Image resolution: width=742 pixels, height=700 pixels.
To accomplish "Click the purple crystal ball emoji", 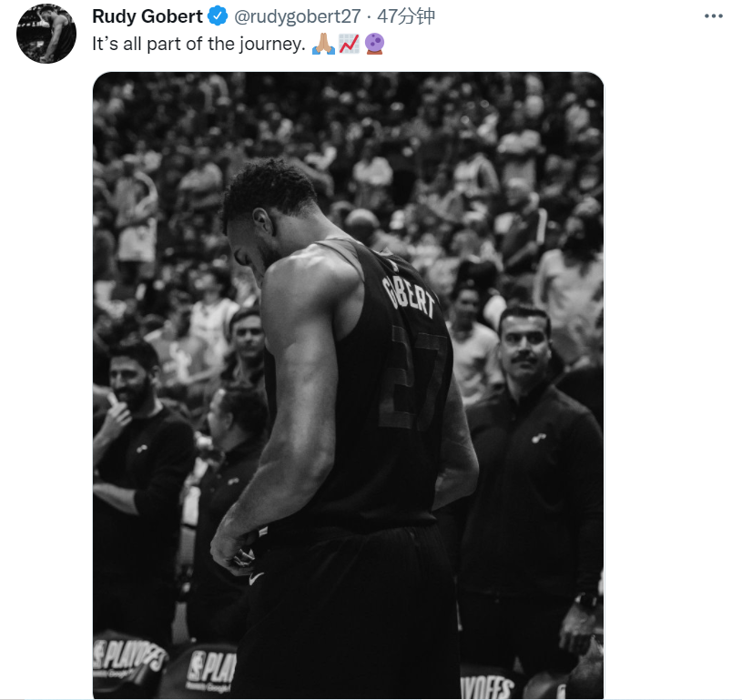I will click(x=375, y=44).
